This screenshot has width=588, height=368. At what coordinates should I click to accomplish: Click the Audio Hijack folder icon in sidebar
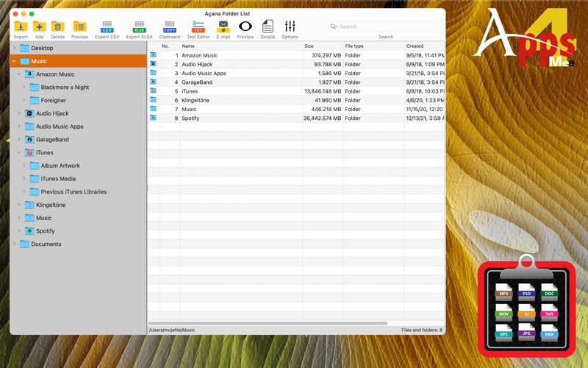click(29, 113)
